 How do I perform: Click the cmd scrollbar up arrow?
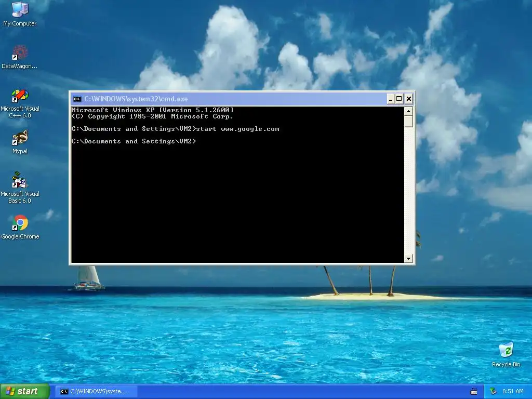coord(408,111)
